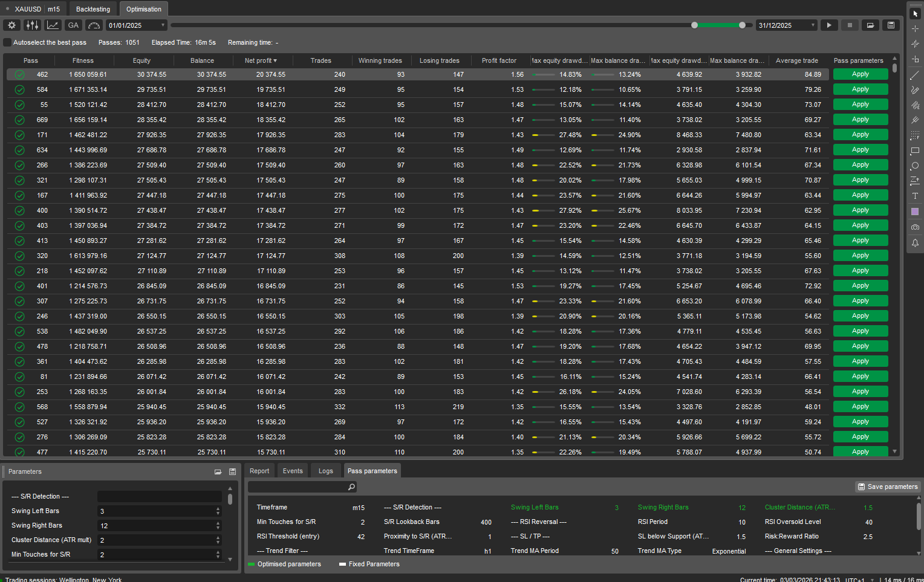This screenshot has height=582, width=924.
Task: Select the checkmark on pass 669 row
Action: [x=19, y=120]
